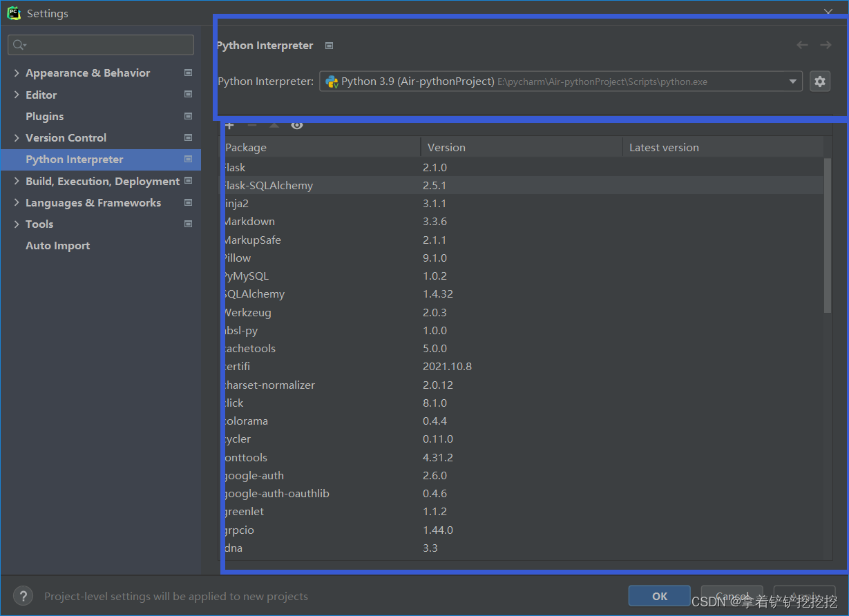This screenshot has height=616, width=849.
Task: Click the upgrade package arrow icon
Action: coord(274,125)
